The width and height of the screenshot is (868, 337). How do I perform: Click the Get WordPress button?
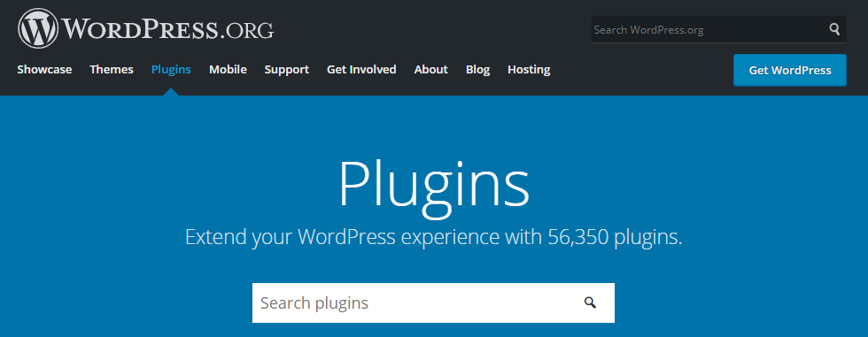tap(790, 70)
